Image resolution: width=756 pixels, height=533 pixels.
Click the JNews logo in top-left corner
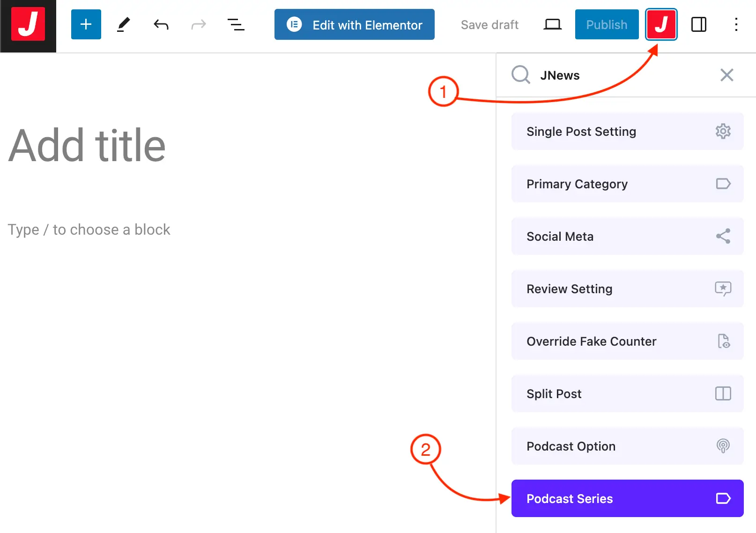(x=28, y=24)
